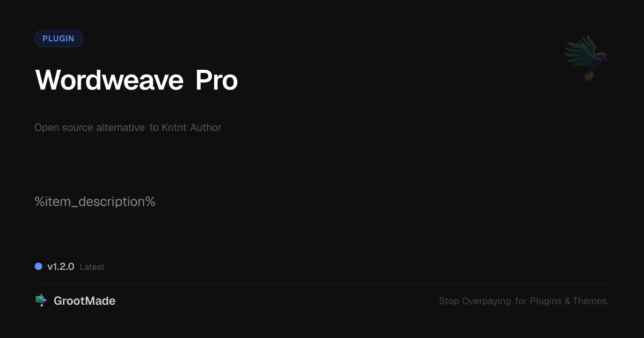Click the word Author in the subtitle

tap(206, 128)
